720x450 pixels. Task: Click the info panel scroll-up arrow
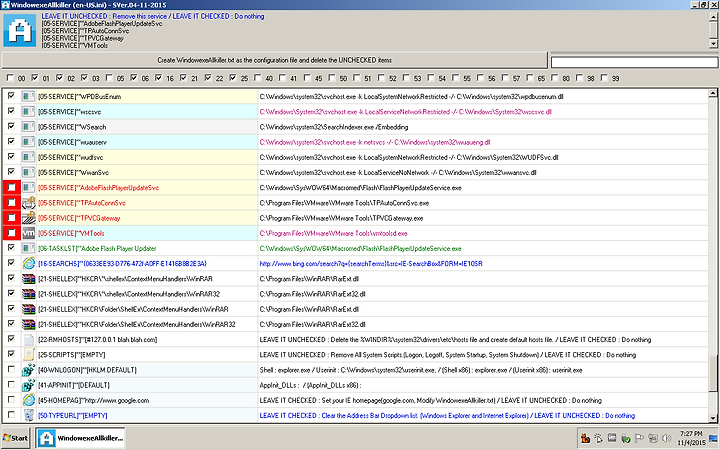(x=713, y=17)
